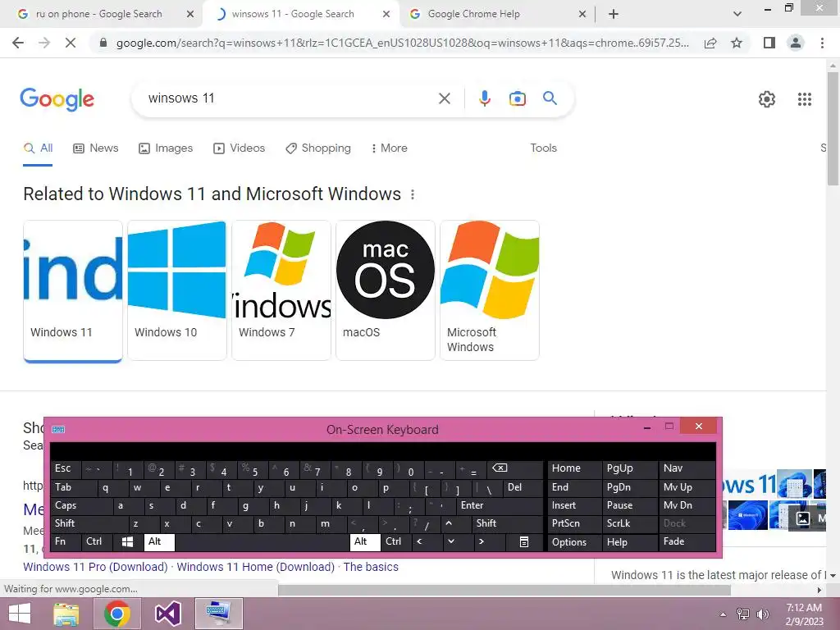Select the Videos results tab
This screenshot has width=840, height=630.
click(239, 148)
